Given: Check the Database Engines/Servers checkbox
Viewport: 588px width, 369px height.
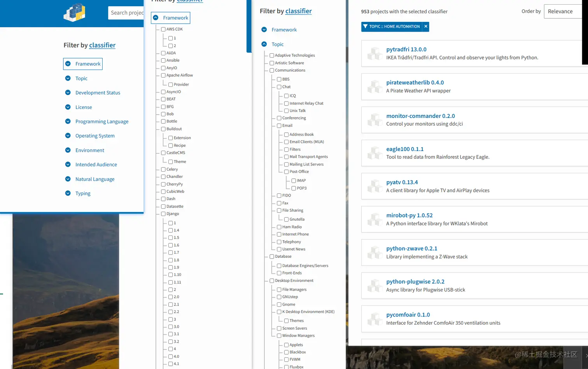Looking at the screenshot, I should click(279, 266).
